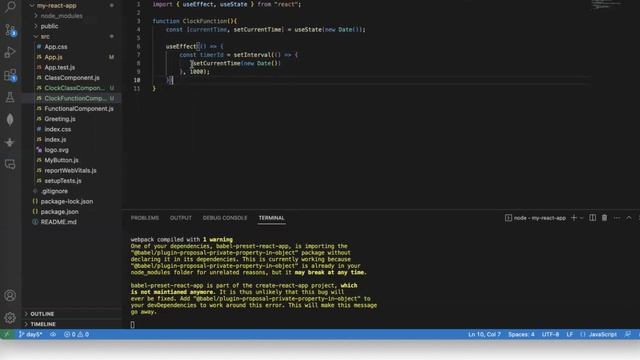Kill terminal with trash icon

click(604, 218)
